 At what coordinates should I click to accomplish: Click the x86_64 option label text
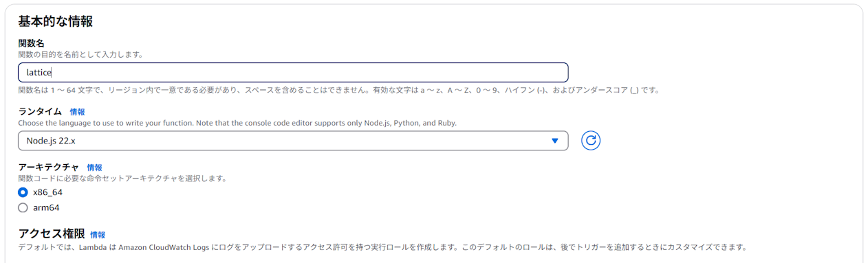(47, 192)
